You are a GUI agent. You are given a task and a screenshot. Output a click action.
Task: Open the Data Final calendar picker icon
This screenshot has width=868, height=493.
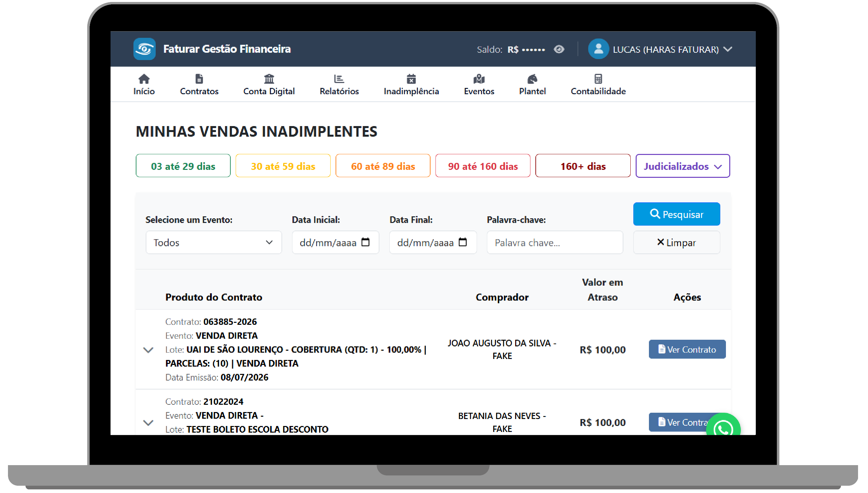[x=463, y=243]
